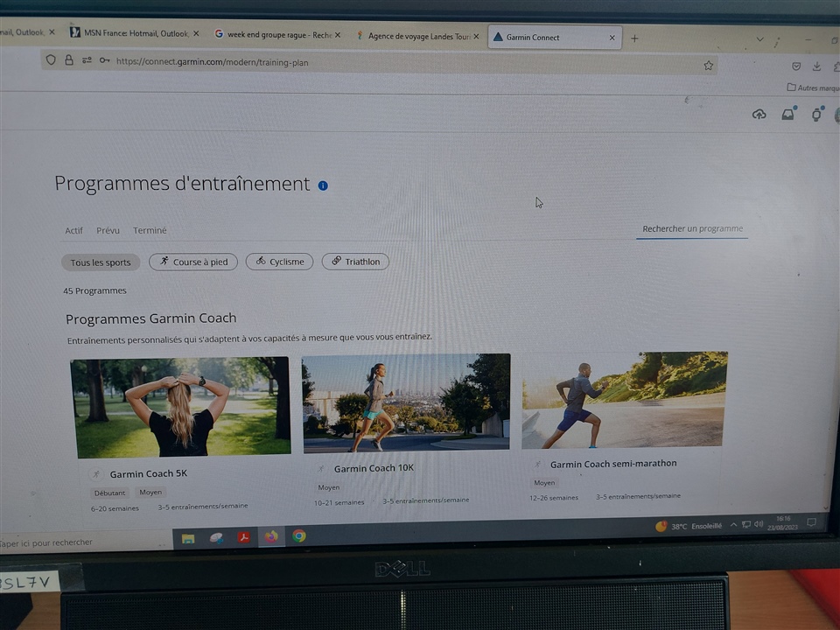Open the 38°C Ensoleillé weather widget
840x630 pixels.
click(x=689, y=526)
